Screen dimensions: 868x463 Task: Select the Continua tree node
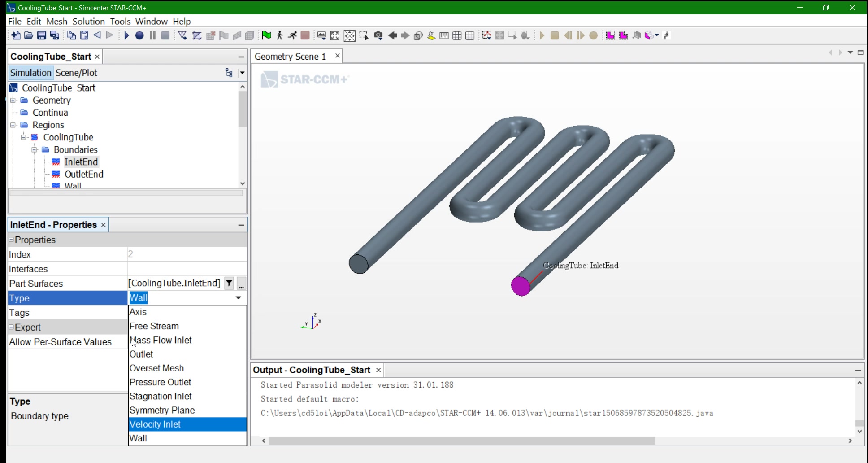tap(50, 113)
